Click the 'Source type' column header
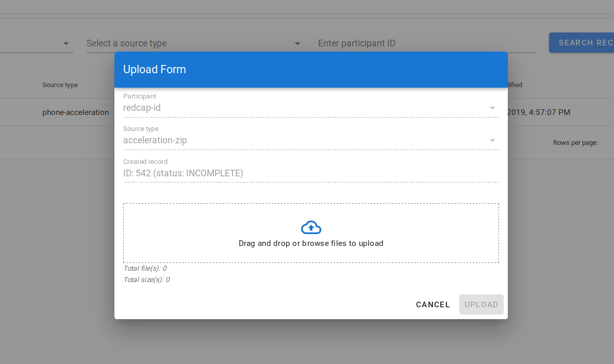Screen dimensions: 614x364 pyautogui.click(x=60, y=85)
